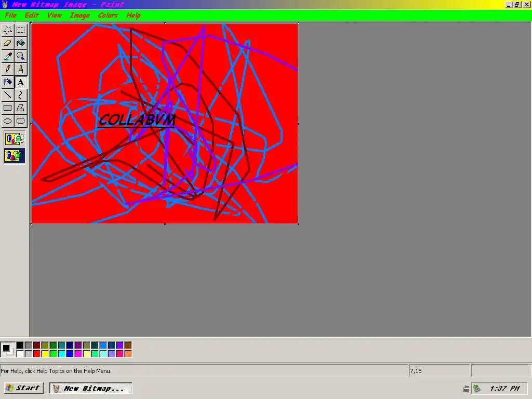This screenshot has height=399, width=532.
Task: Pick the bright yellow palette swatch
Action: [x=45, y=353]
